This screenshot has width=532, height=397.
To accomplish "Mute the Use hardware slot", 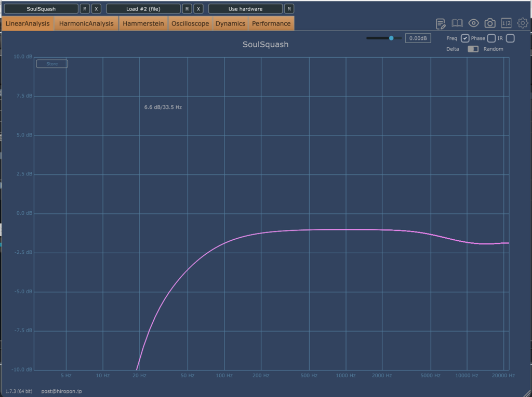I will click(x=289, y=9).
